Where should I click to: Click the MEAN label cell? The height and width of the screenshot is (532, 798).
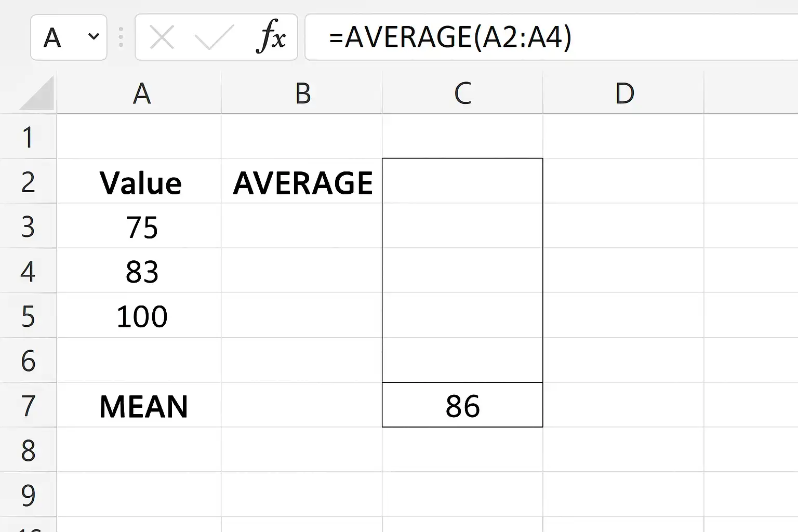coord(143,406)
